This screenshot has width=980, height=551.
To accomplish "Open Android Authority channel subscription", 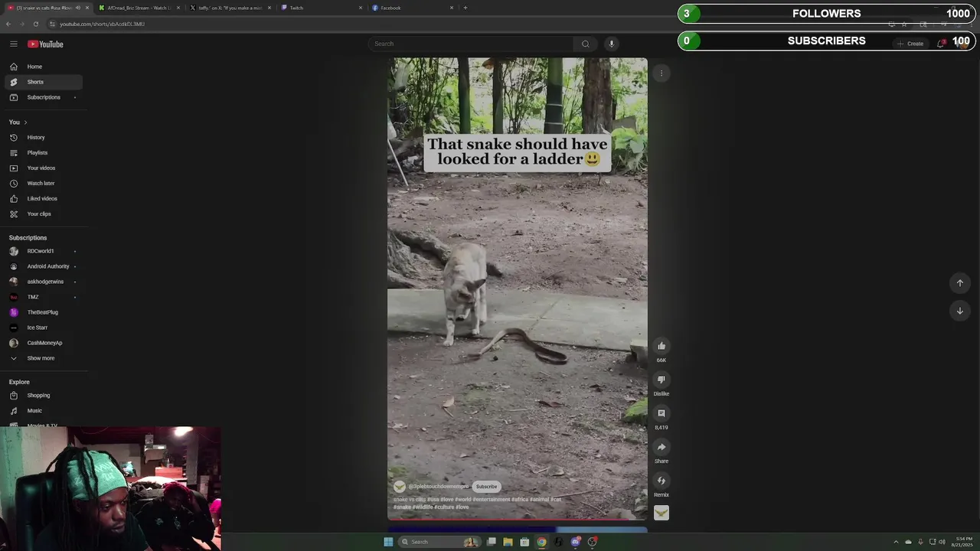I will (44, 266).
